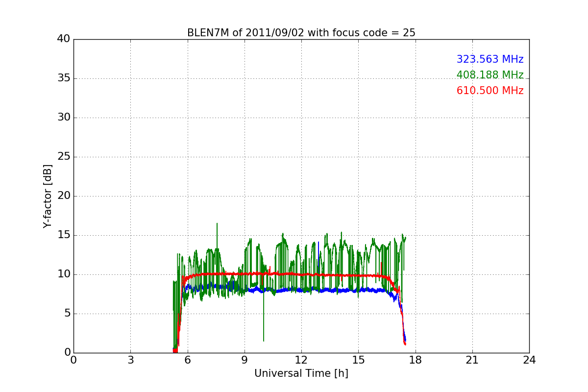Click the y-axis tick label '25'
588x392 pixels.
point(64,157)
